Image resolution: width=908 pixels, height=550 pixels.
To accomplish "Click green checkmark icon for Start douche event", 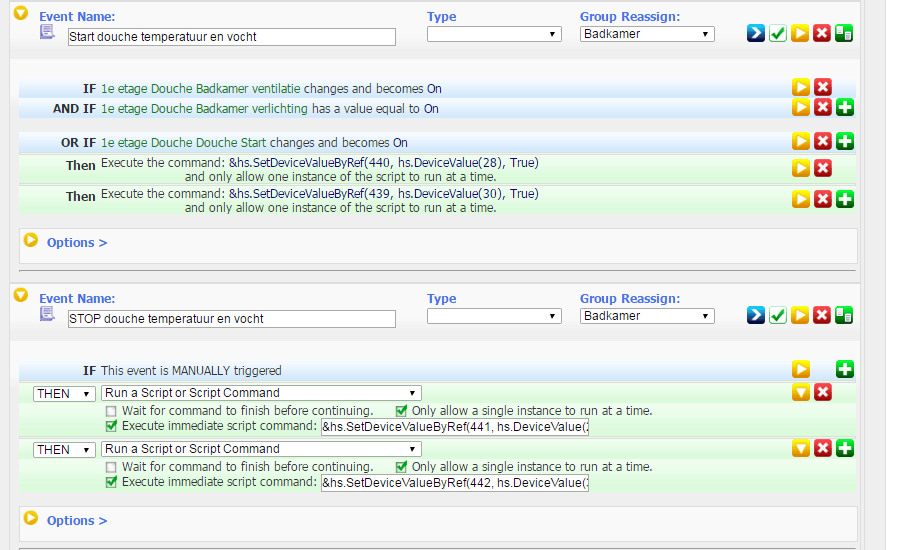I will [x=778, y=34].
